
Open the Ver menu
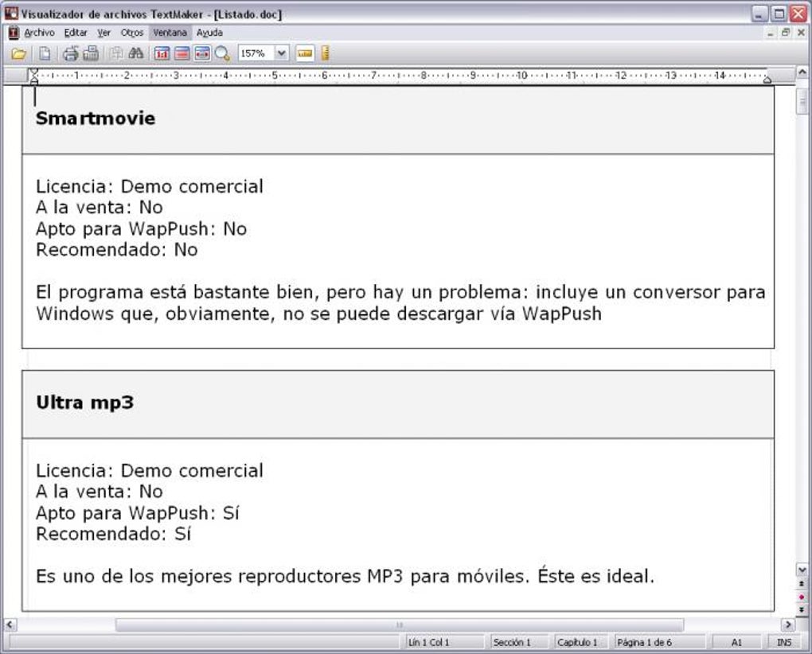[x=104, y=33]
